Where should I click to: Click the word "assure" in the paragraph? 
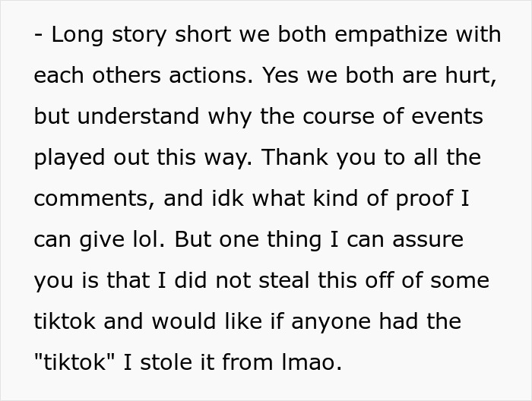click(424, 241)
